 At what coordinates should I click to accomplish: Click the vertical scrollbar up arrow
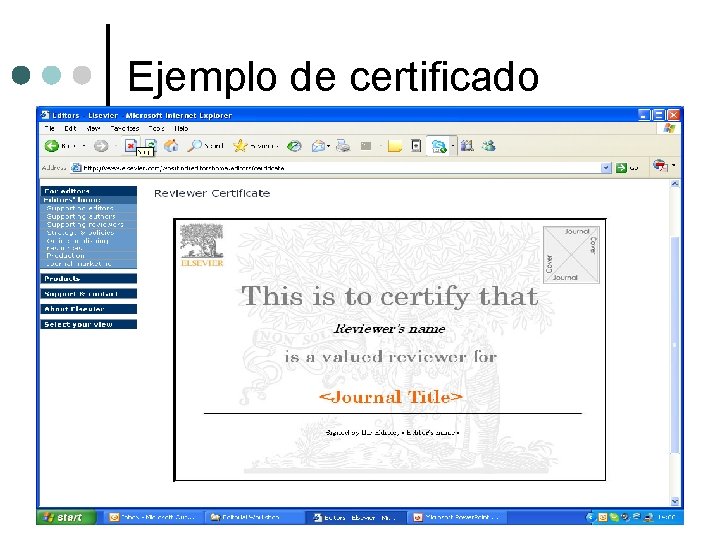tap(675, 184)
